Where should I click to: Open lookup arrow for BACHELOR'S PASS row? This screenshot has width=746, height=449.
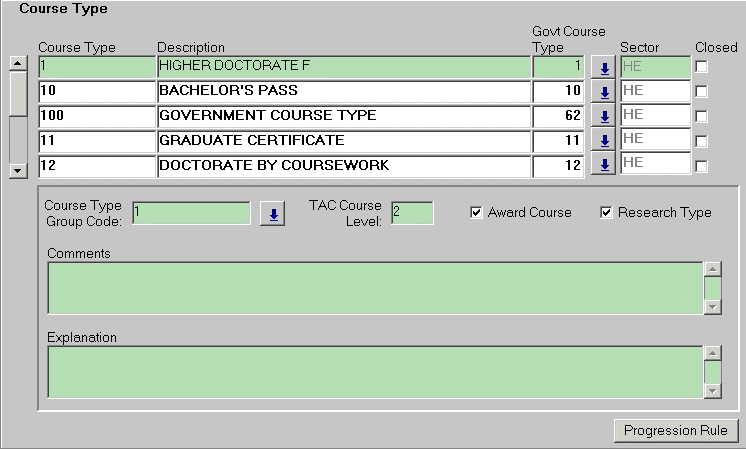tap(603, 92)
